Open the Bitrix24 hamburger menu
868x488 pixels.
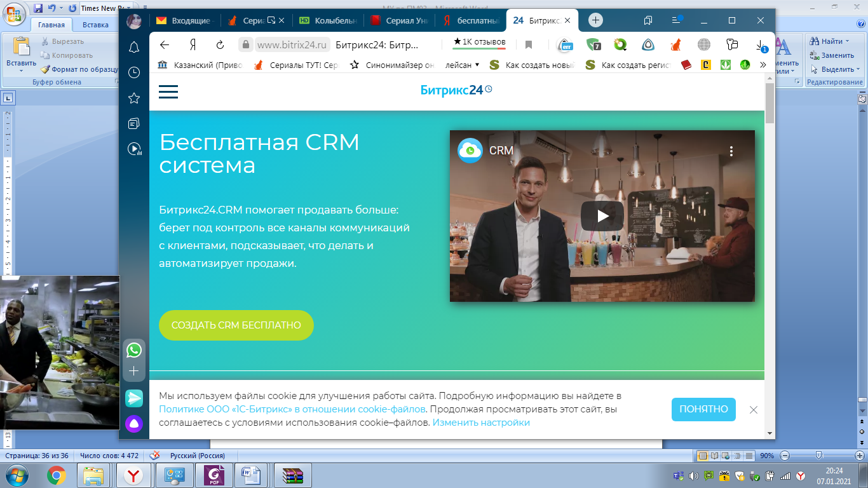168,91
